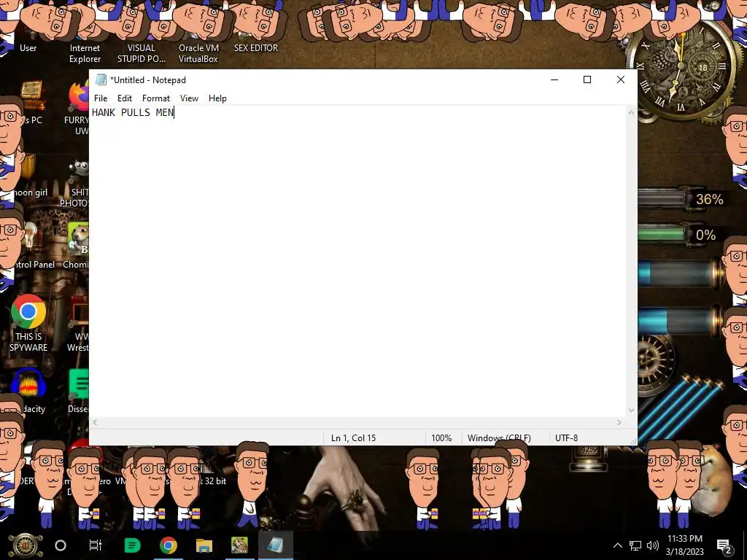This screenshot has width=747, height=560.
Task: Click the vertical scrollbar up arrow in Notepad
Action: pyautogui.click(x=631, y=113)
